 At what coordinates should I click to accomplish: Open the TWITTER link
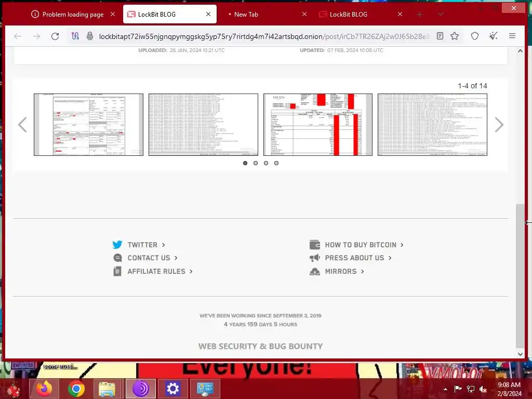[x=142, y=245]
